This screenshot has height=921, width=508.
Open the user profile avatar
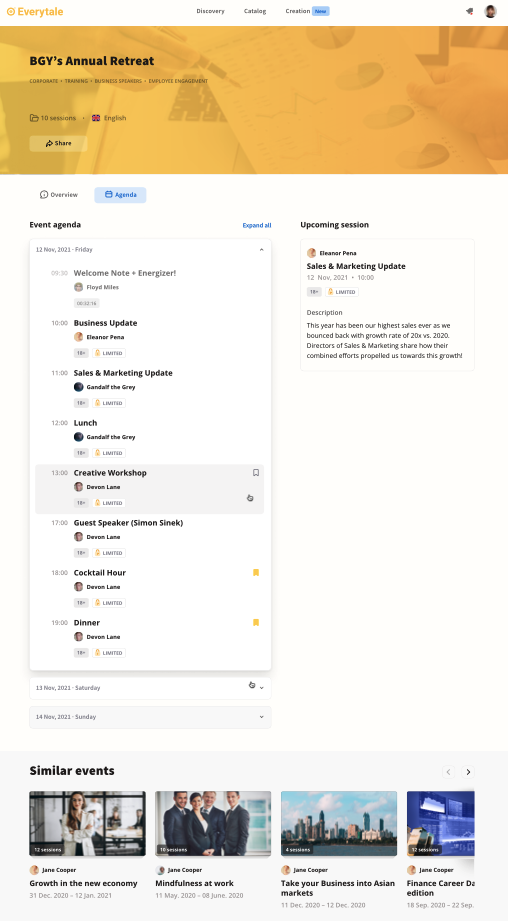(x=490, y=11)
